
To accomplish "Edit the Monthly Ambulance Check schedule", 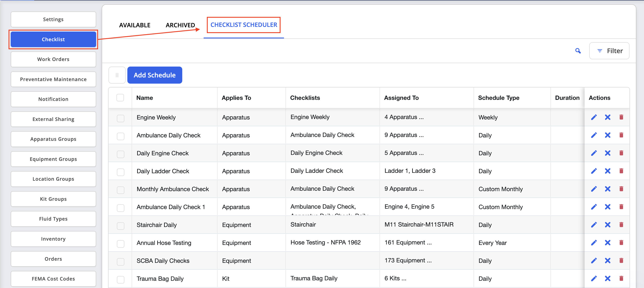I will [594, 189].
